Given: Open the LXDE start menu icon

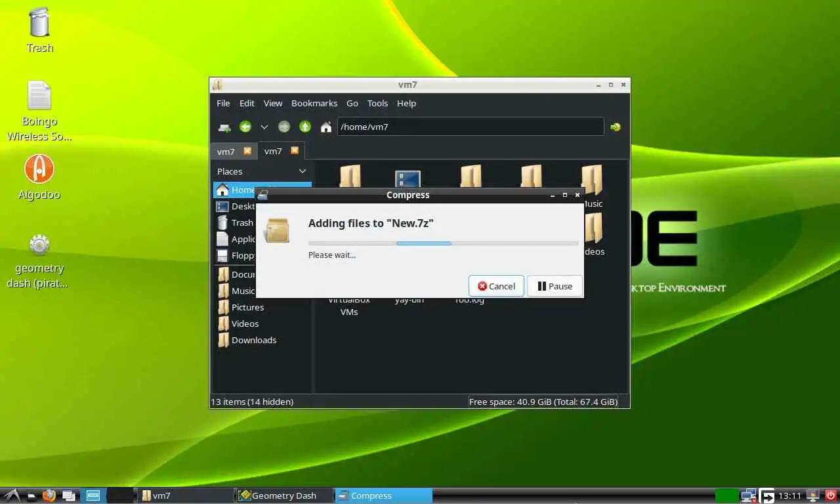Looking at the screenshot, I should 11,495.
